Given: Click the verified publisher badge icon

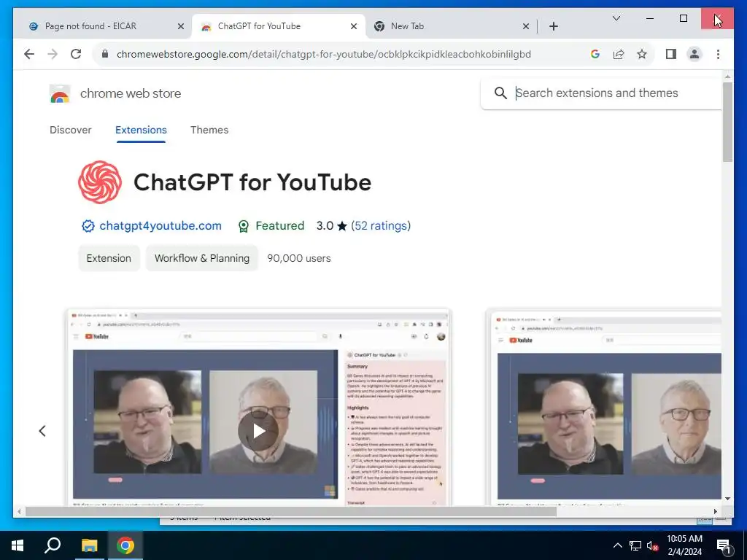Looking at the screenshot, I should coord(88,226).
